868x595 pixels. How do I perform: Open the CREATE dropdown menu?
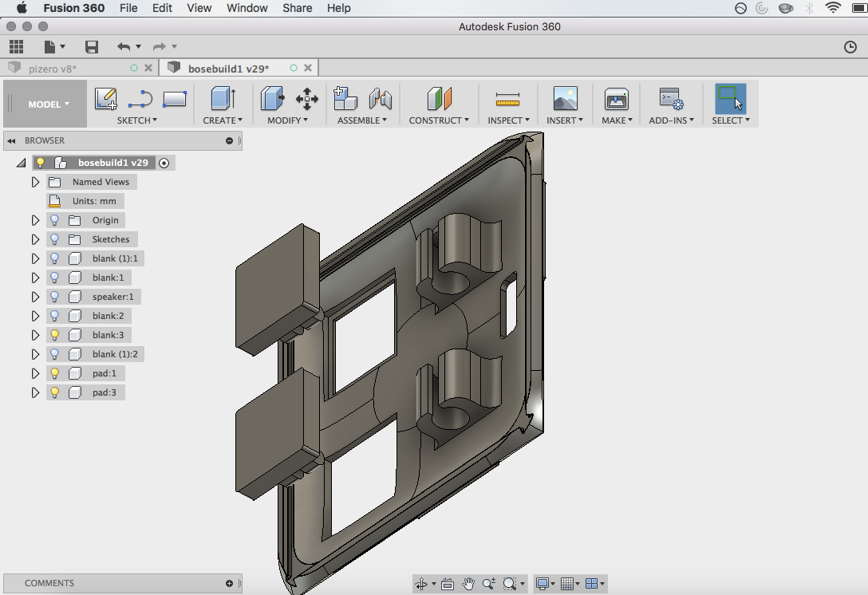click(223, 120)
